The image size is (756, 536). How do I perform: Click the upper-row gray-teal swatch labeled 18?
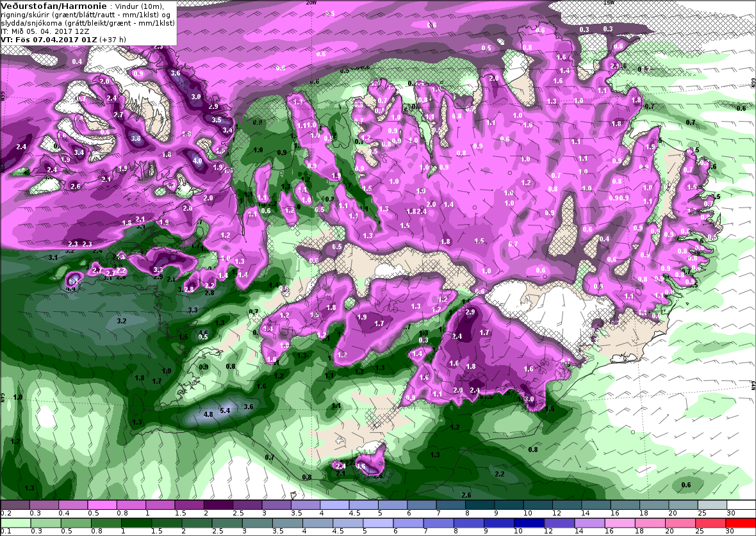[x=654, y=504]
